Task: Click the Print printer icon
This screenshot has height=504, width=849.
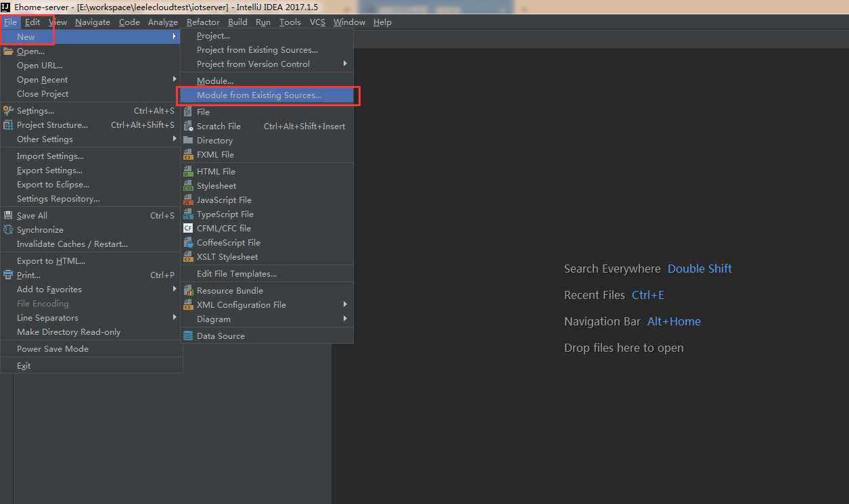Action: (x=8, y=275)
